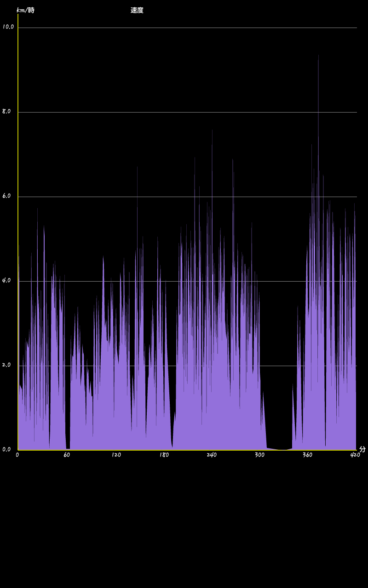Click the 0 minute x-axis label

(17, 455)
